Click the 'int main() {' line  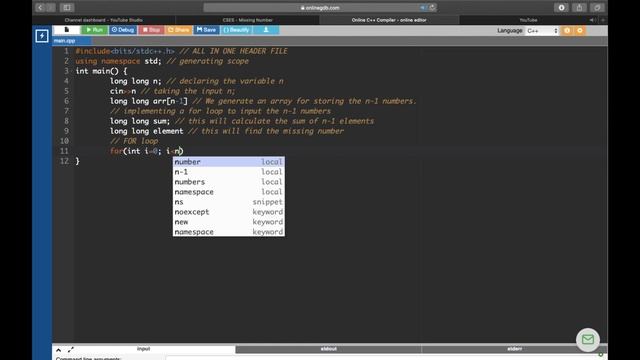[x=101, y=71]
